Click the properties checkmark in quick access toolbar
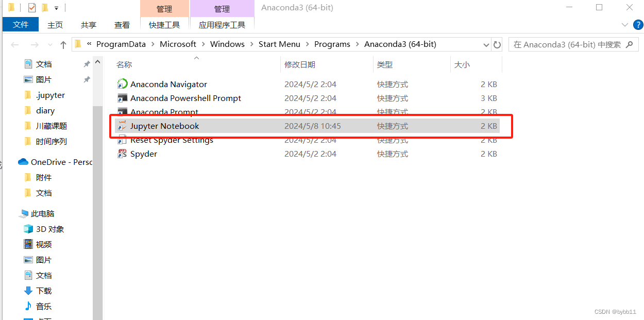 pos(32,8)
